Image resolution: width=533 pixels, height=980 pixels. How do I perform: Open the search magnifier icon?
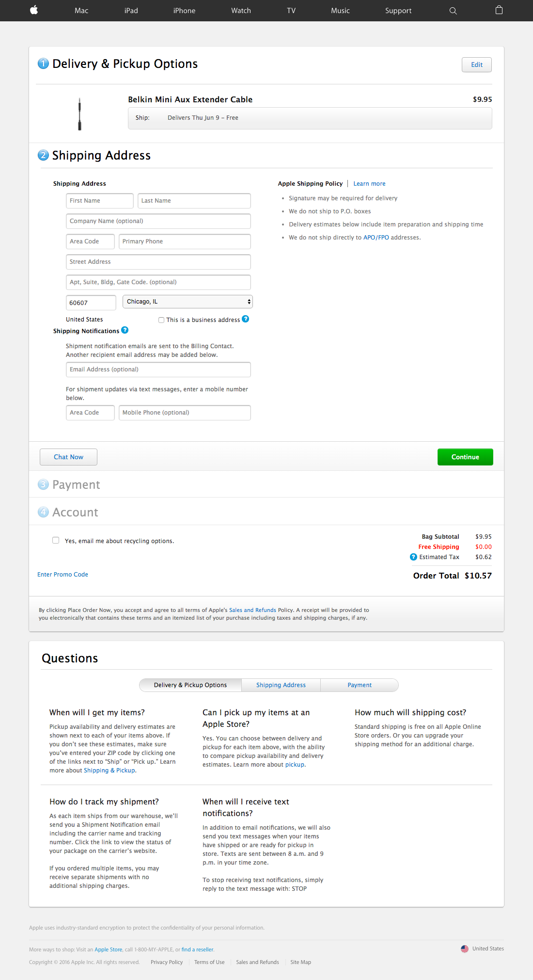[453, 11]
